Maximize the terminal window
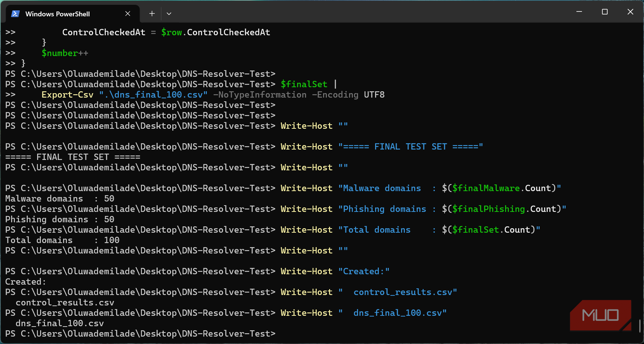Image resolution: width=644 pixels, height=344 pixels. coord(605,12)
